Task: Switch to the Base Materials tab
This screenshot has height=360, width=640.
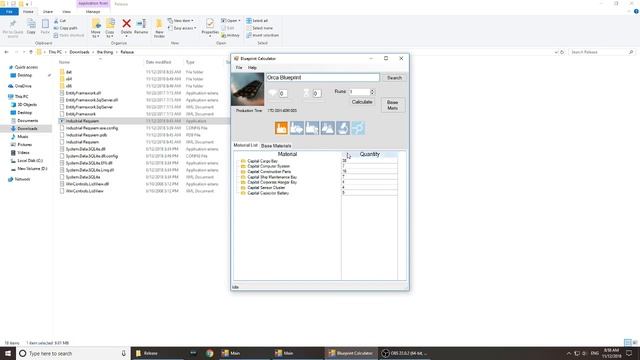Action: [276, 146]
